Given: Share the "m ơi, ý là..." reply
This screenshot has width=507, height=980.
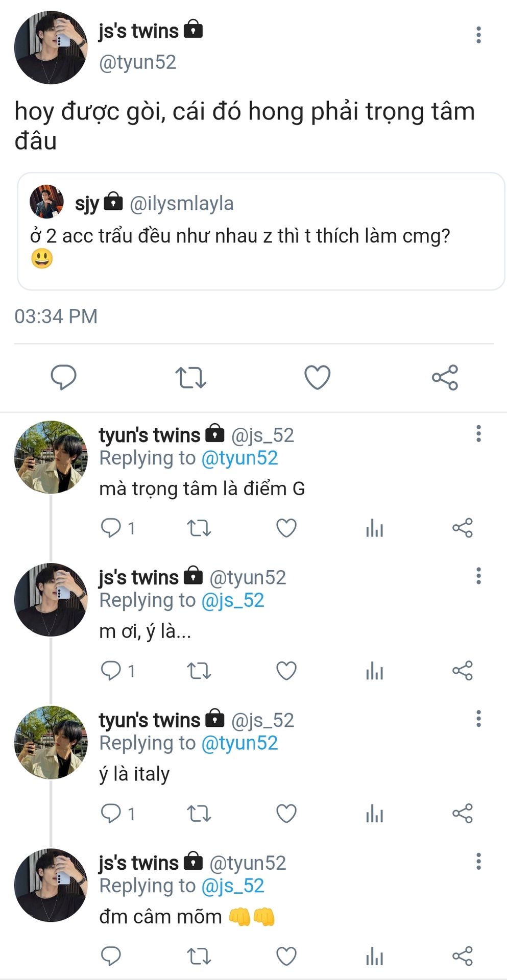Looking at the screenshot, I should click(463, 671).
